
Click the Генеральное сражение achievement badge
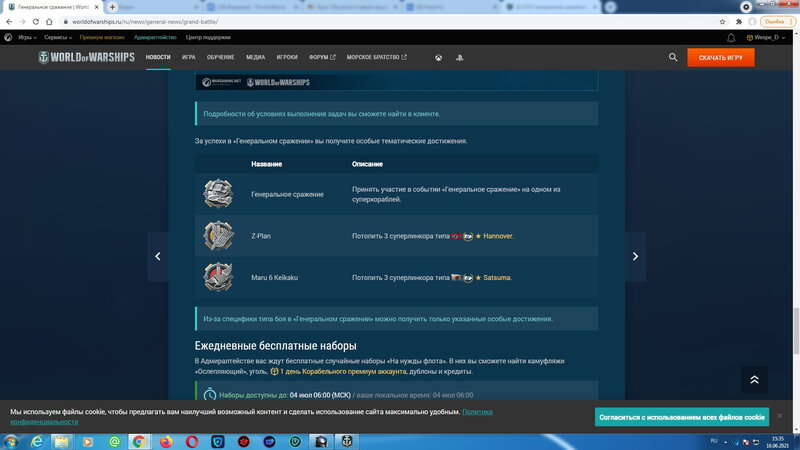[218, 194]
